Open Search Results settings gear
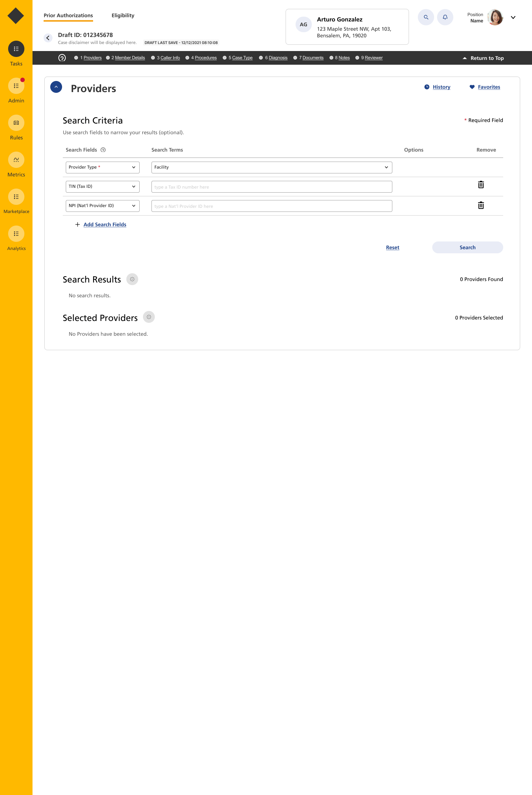532x795 pixels. pyautogui.click(x=132, y=280)
